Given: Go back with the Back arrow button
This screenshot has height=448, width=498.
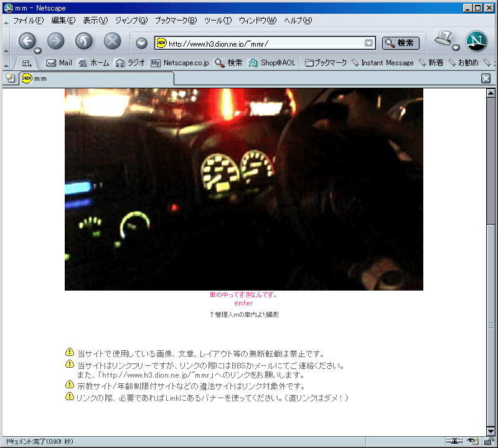Looking at the screenshot, I should click(x=27, y=41).
